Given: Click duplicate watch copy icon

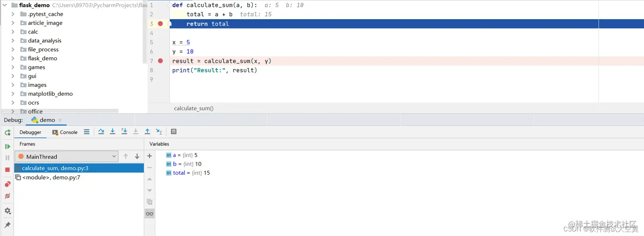Looking at the screenshot, I should click(x=149, y=202).
